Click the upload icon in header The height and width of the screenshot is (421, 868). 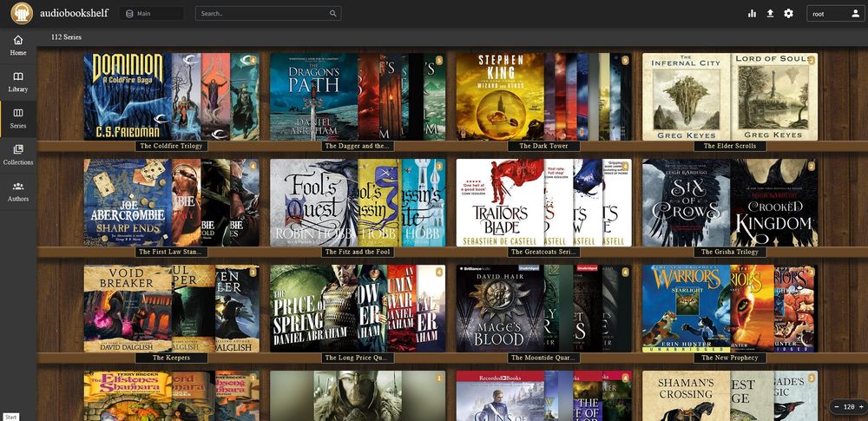(770, 13)
